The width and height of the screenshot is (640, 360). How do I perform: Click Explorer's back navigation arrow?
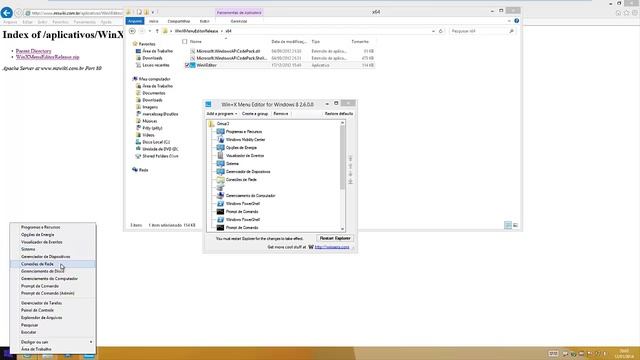(132, 31)
